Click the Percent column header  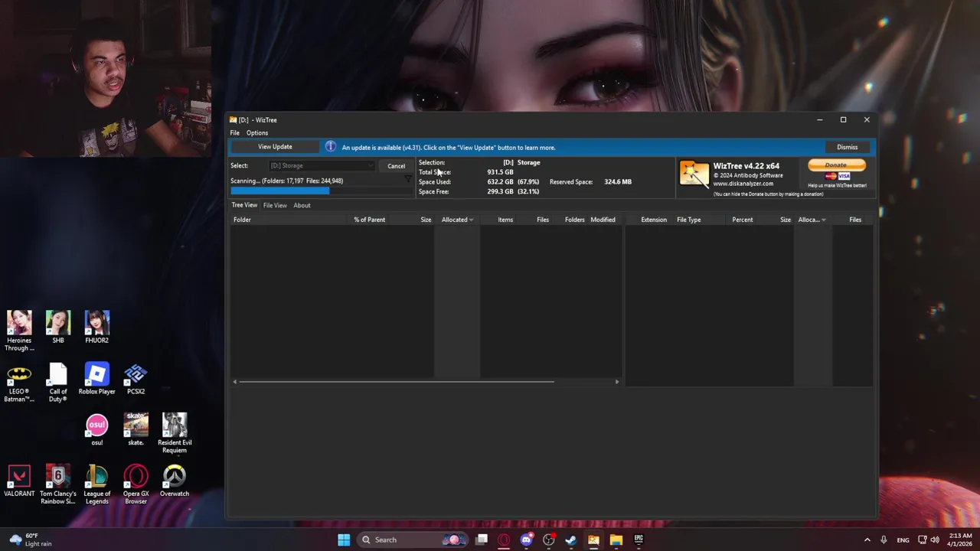[x=742, y=220]
